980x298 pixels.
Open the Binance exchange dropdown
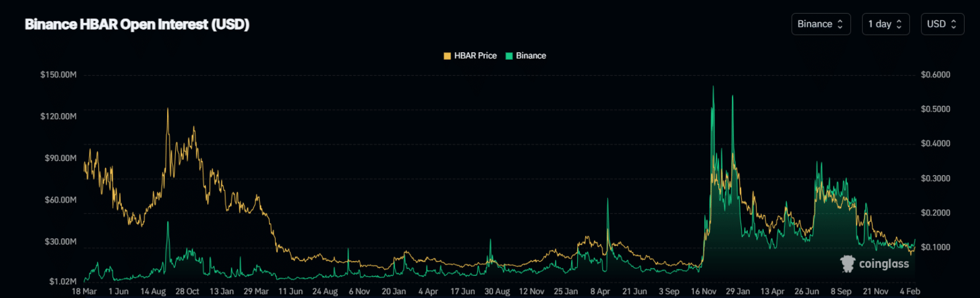tap(820, 24)
